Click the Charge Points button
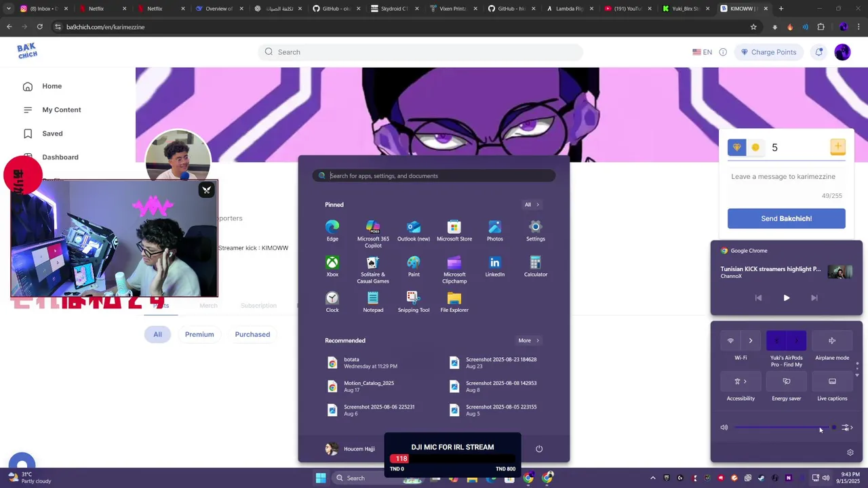Image resolution: width=868 pixels, height=488 pixels. point(768,52)
